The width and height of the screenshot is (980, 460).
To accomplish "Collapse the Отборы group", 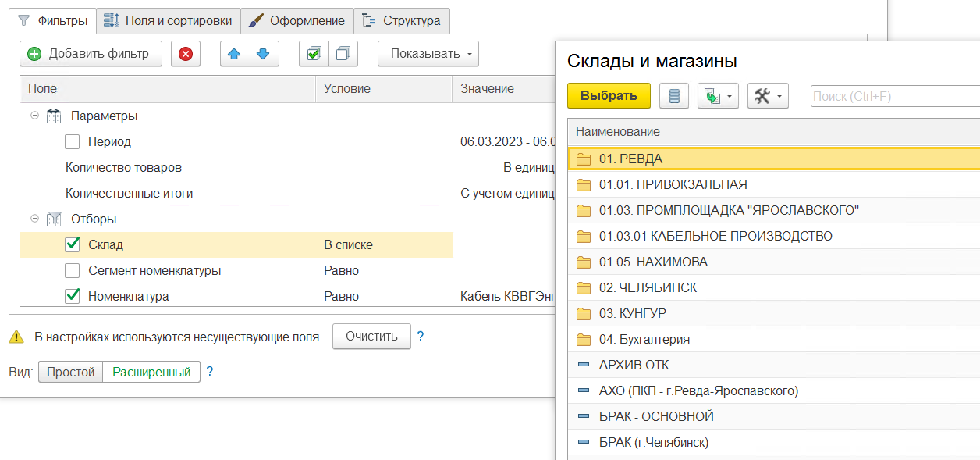I will 34,219.
